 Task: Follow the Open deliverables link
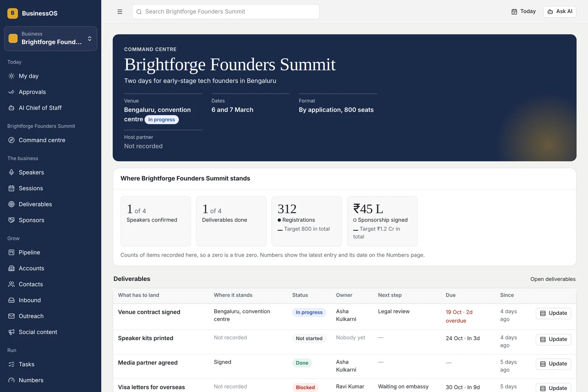pos(553,279)
